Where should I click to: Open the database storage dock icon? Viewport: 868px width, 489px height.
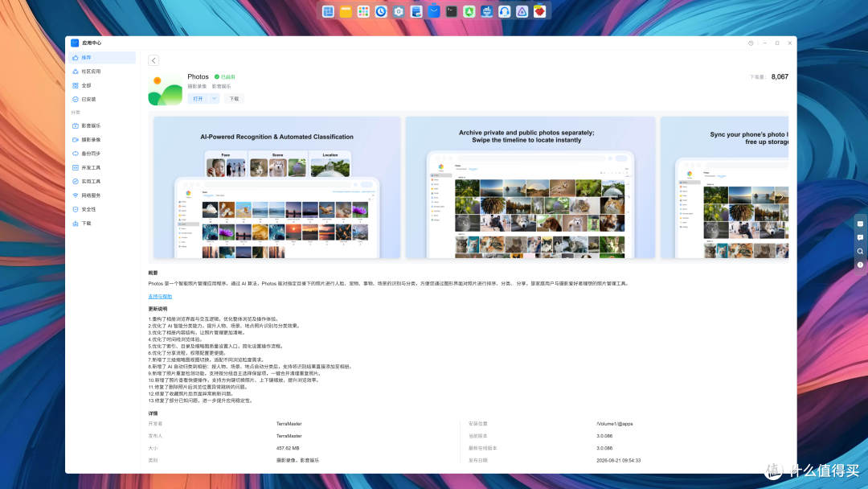[x=416, y=11]
